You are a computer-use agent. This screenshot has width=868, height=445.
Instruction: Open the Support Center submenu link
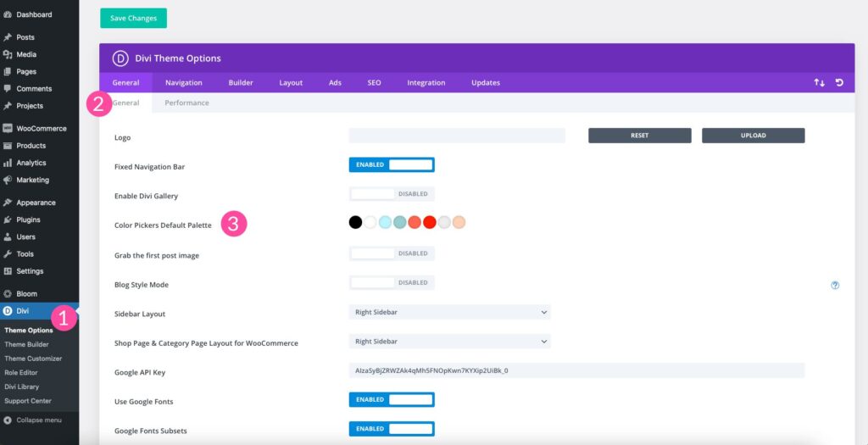click(x=28, y=401)
